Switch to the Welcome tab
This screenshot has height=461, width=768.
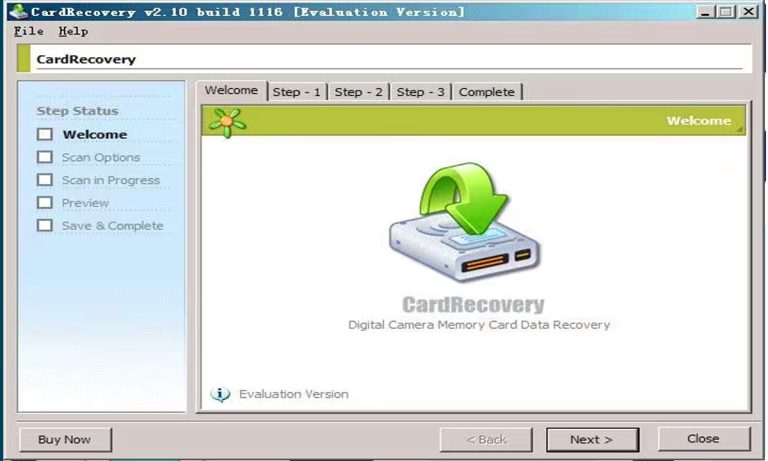click(231, 91)
